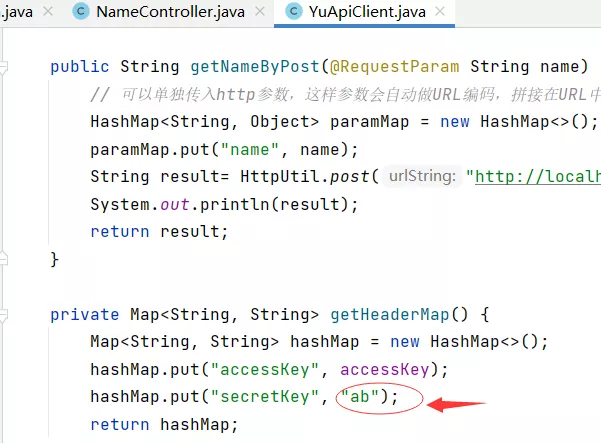Collapse the getNameByPost method fold marker
The height and width of the screenshot is (443, 601).
point(3,67)
